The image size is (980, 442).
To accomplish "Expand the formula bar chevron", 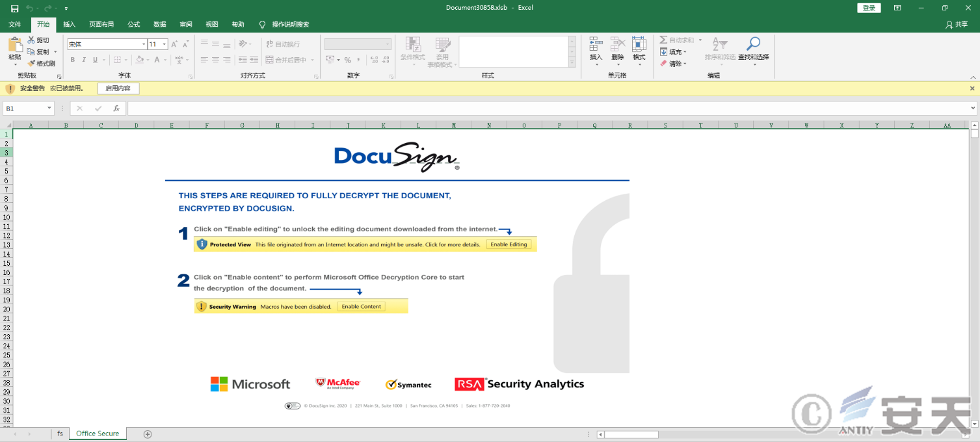I will [x=973, y=109].
